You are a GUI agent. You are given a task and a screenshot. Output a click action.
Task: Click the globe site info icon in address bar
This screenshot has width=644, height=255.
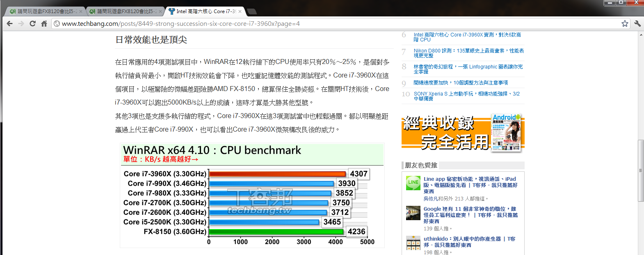pos(57,24)
